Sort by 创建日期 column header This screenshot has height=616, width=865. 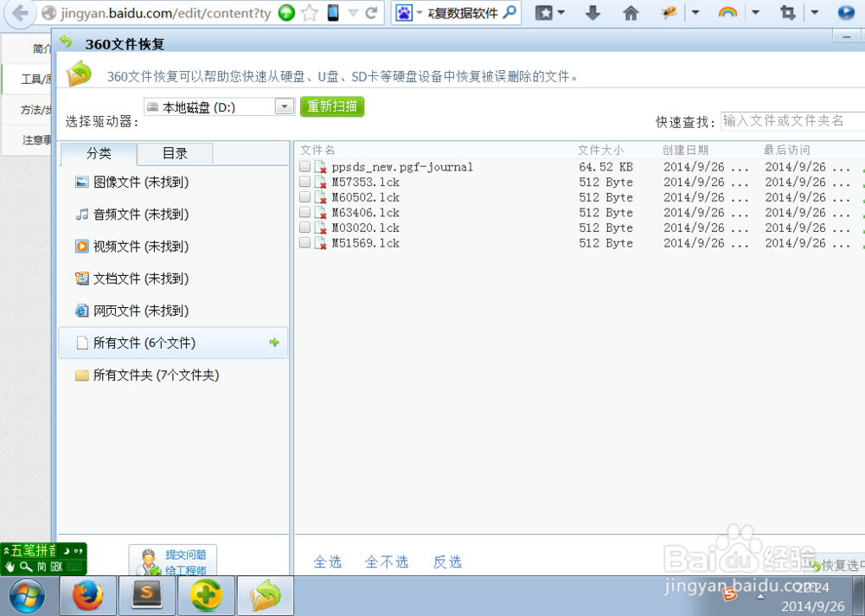point(685,151)
